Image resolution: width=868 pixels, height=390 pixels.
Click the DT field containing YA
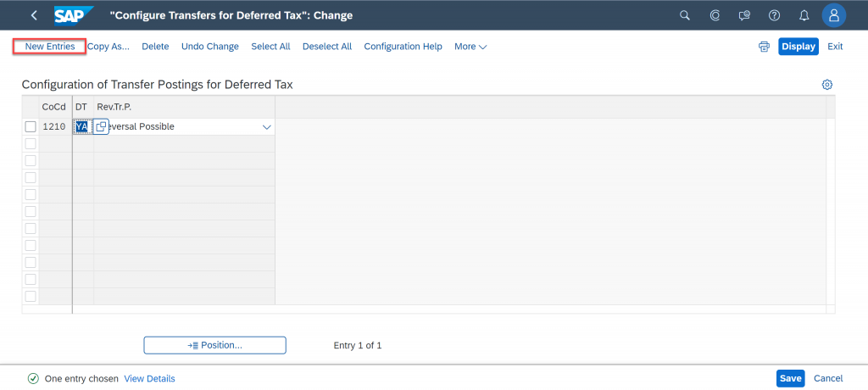click(82, 127)
